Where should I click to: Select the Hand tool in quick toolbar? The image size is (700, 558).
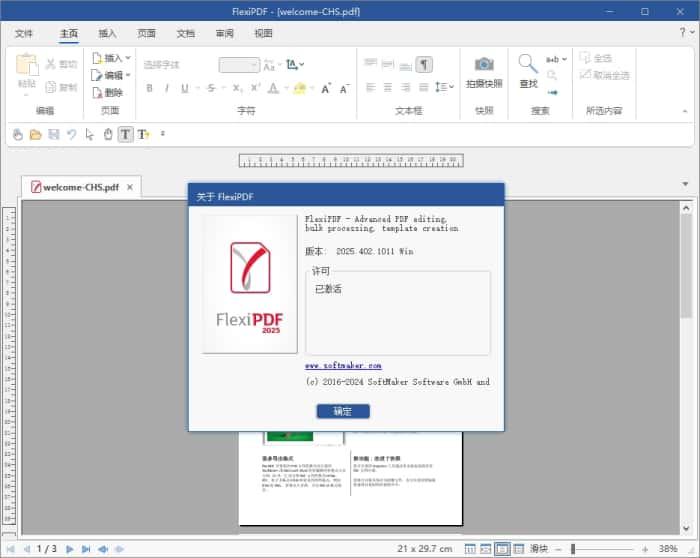pyautogui.click(x=107, y=134)
